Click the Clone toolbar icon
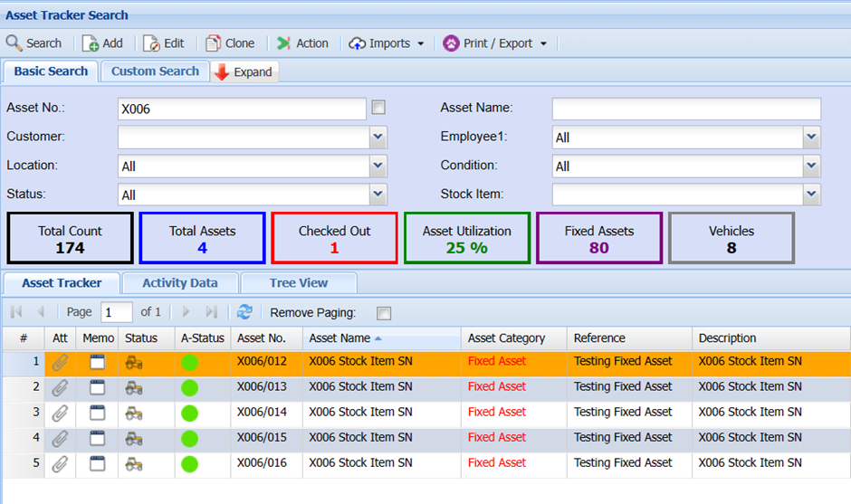 coord(214,43)
